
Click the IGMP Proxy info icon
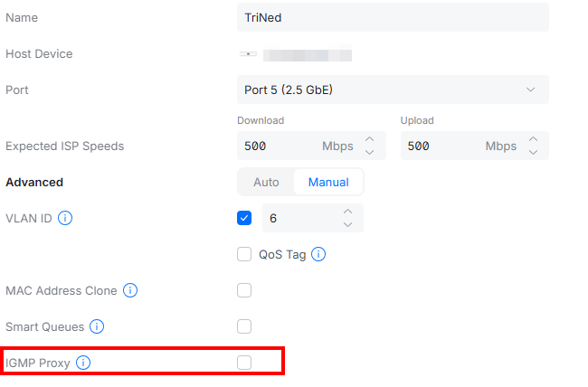(x=83, y=363)
